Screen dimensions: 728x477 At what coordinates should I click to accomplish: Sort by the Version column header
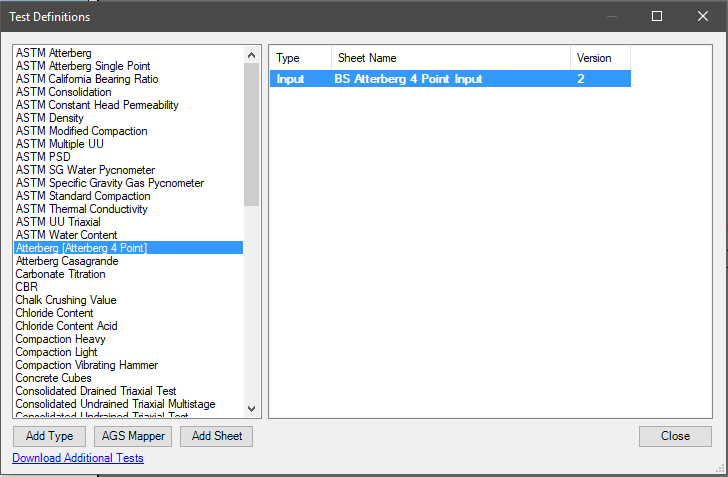(600, 58)
